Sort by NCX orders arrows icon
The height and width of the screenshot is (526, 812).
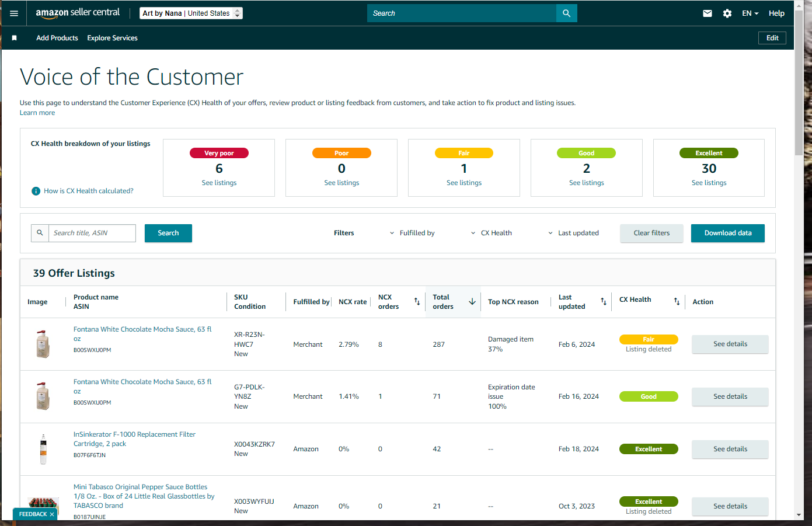tap(417, 302)
